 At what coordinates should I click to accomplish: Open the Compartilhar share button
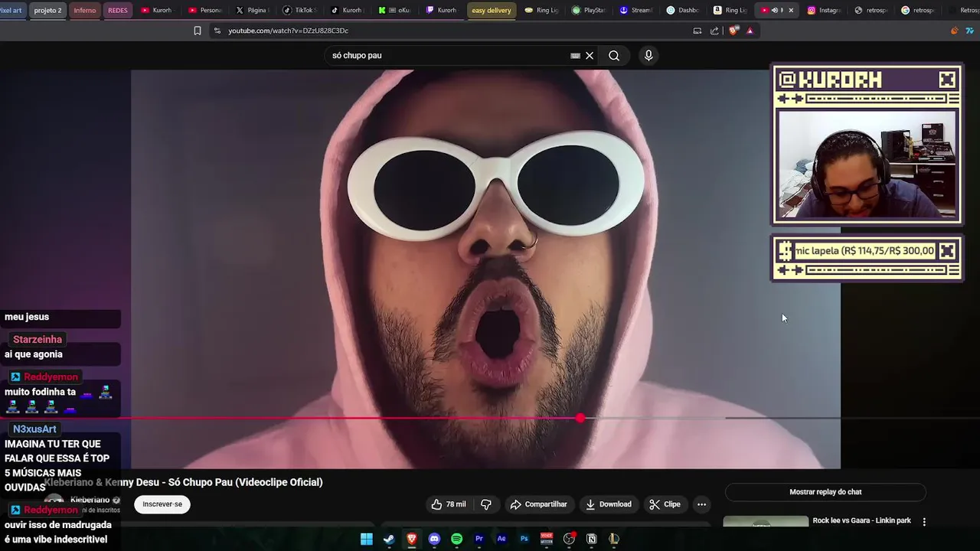(538, 504)
